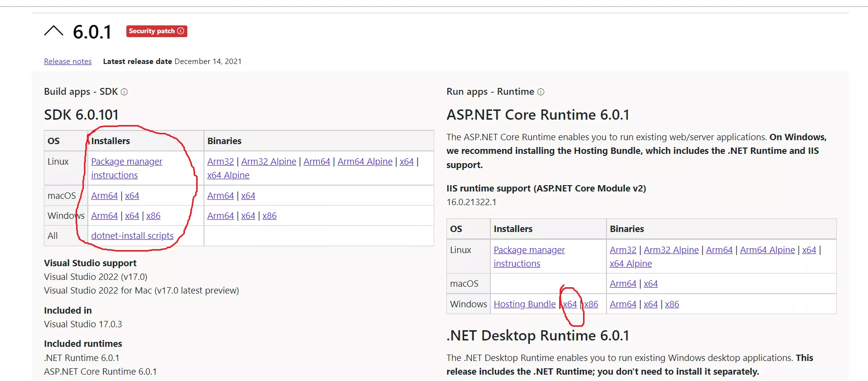868x381 pixels.
Task: Open the Release notes link
Action: click(68, 62)
